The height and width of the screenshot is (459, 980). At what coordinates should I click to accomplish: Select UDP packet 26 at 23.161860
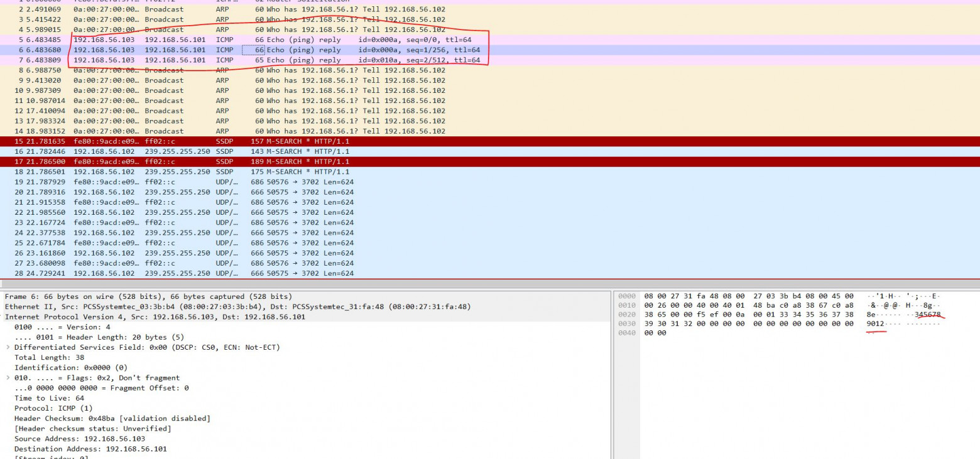(x=490, y=253)
